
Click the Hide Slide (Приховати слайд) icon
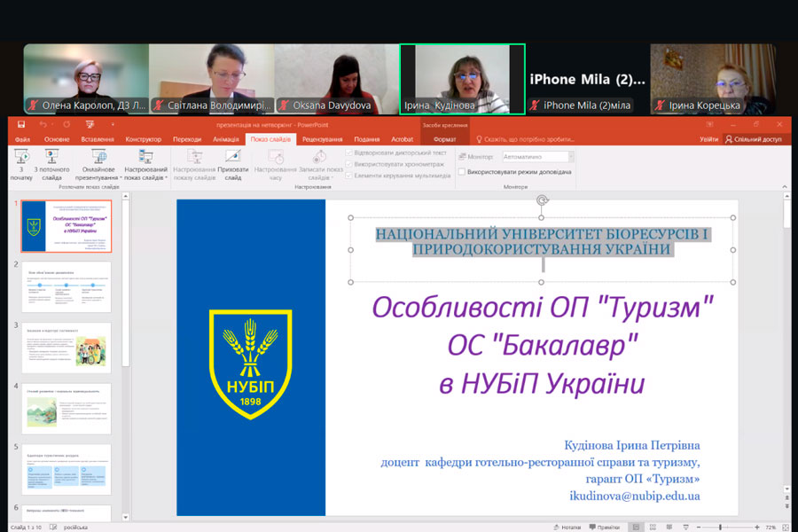coord(232,157)
